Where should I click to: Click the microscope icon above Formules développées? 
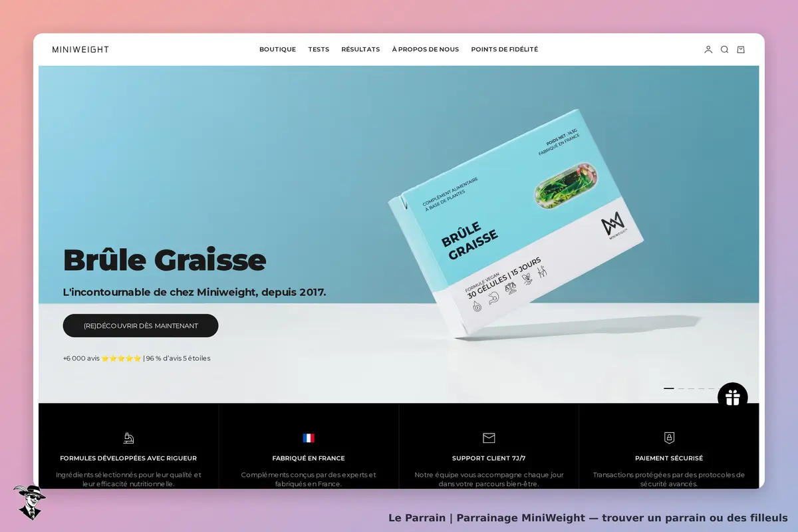click(x=128, y=438)
